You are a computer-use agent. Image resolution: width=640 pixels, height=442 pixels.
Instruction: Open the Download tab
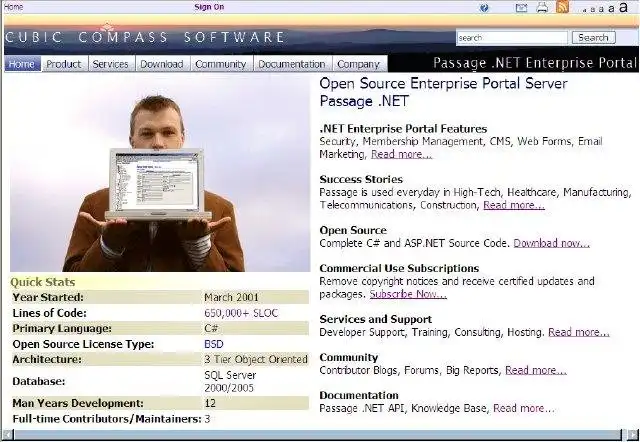coord(162,64)
